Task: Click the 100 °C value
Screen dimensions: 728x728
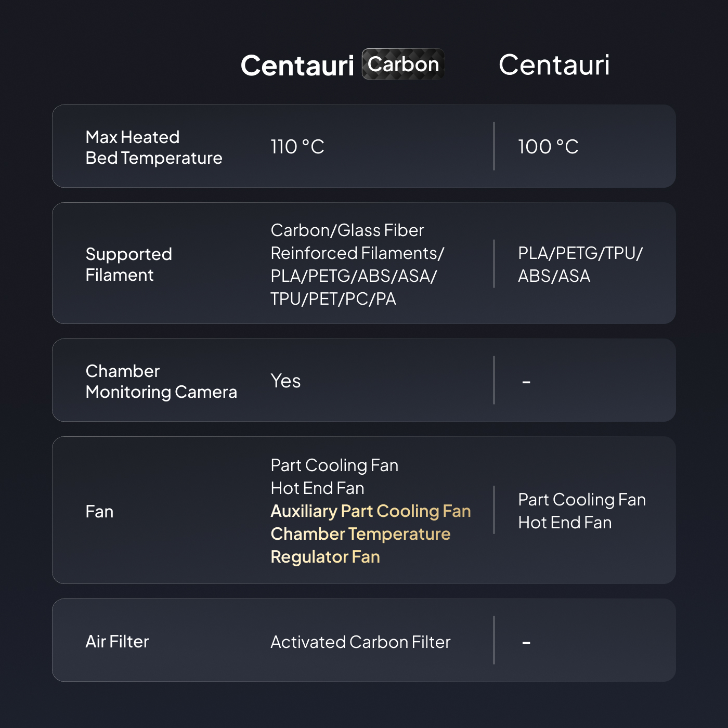Action: click(548, 147)
